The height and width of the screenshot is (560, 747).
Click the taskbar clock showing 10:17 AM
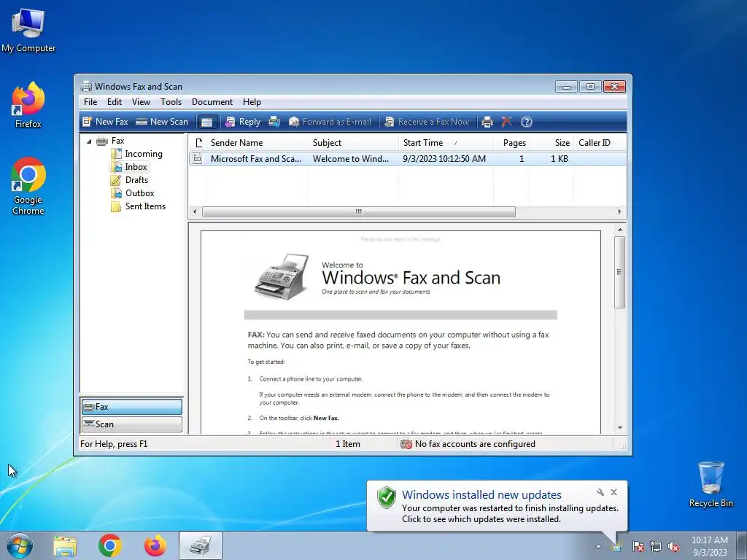(x=710, y=546)
